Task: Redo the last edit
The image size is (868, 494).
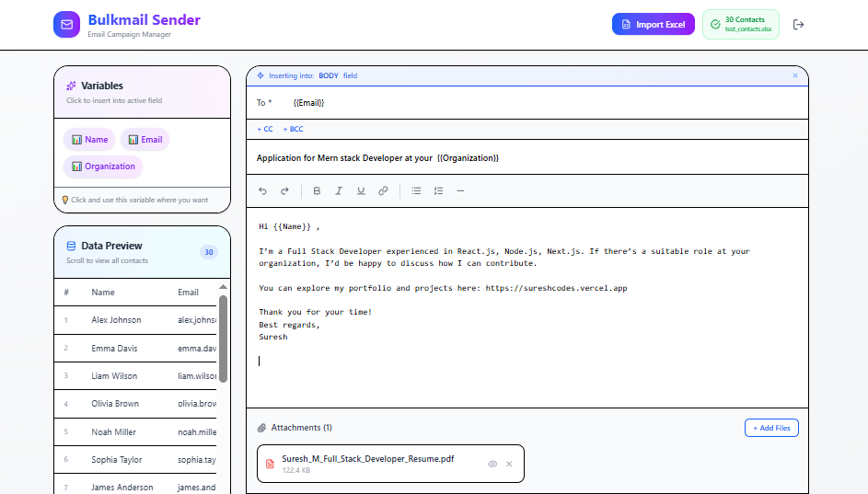Action: point(284,190)
